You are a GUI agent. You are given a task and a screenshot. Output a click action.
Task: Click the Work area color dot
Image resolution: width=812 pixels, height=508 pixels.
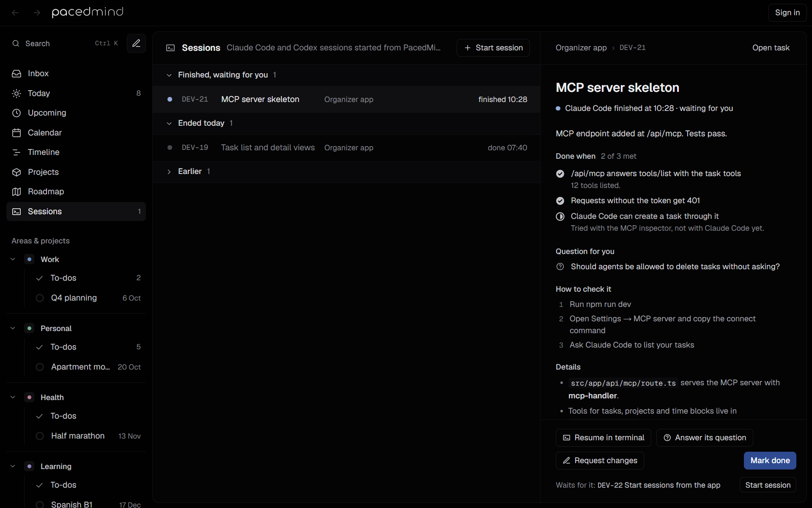point(29,259)
